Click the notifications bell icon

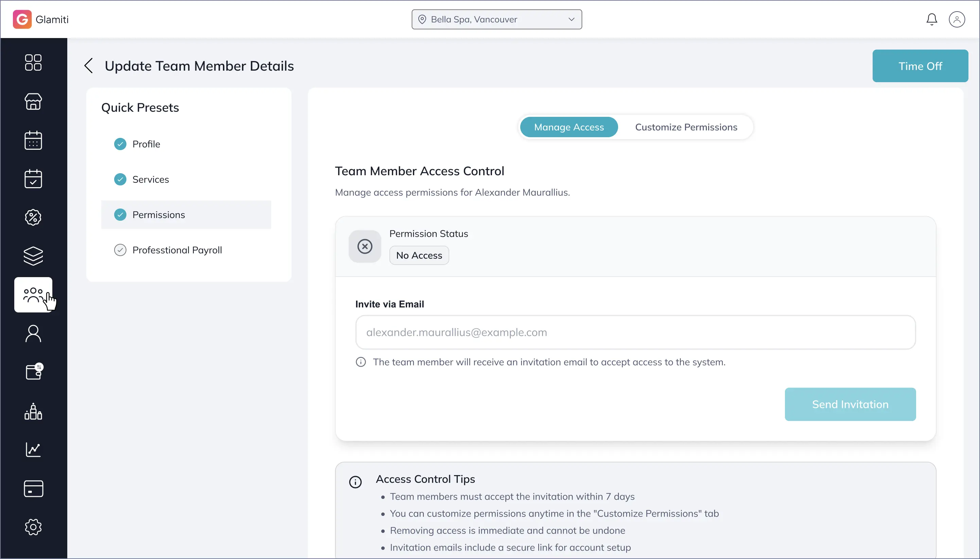point(931,19)
